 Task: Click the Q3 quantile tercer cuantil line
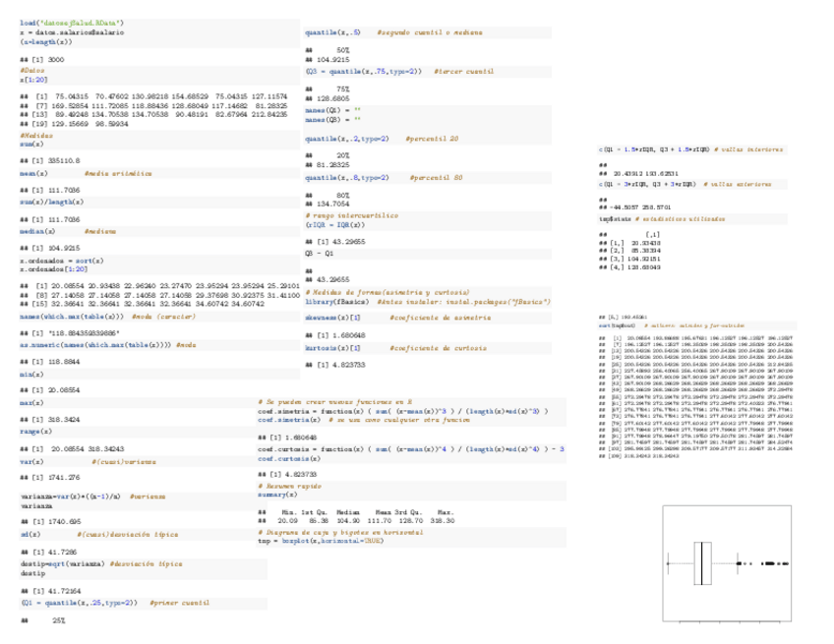(399, 72)
